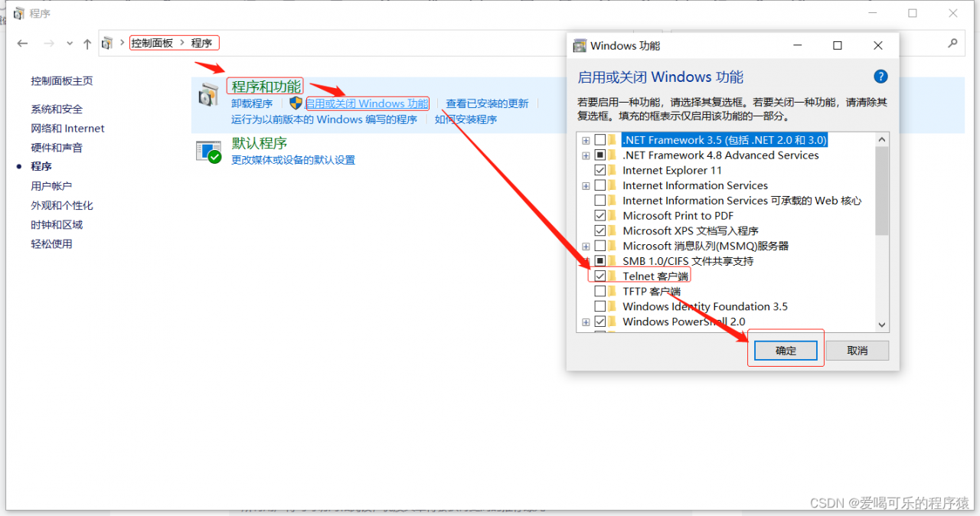Image resolution: width=980 pixels, height=516 pixels.
Task: Open help via the blue question mark
Action: coord(880,77)
